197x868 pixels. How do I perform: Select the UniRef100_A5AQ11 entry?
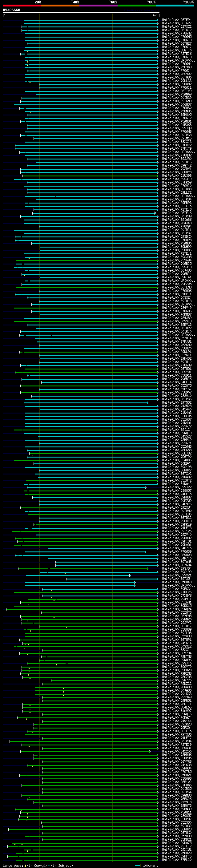(176, 812)
